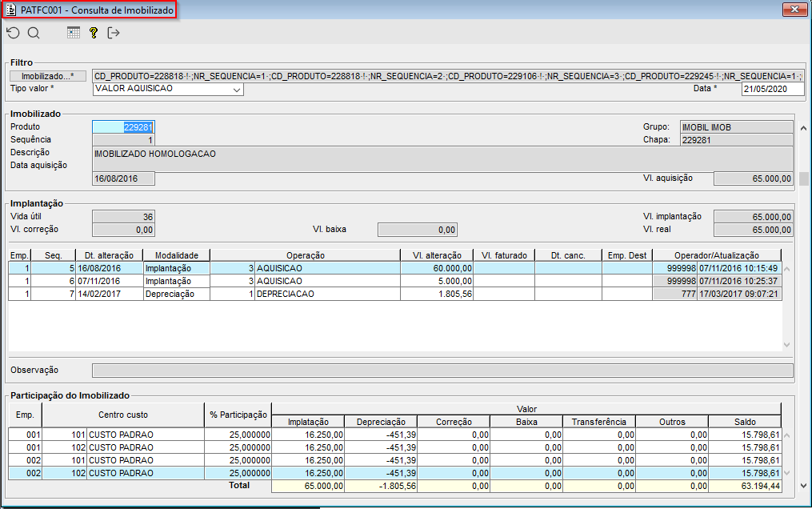Screen dimensions: 812x509
Task: Click the yellow question mark help icon
Action: pos(94,33)
